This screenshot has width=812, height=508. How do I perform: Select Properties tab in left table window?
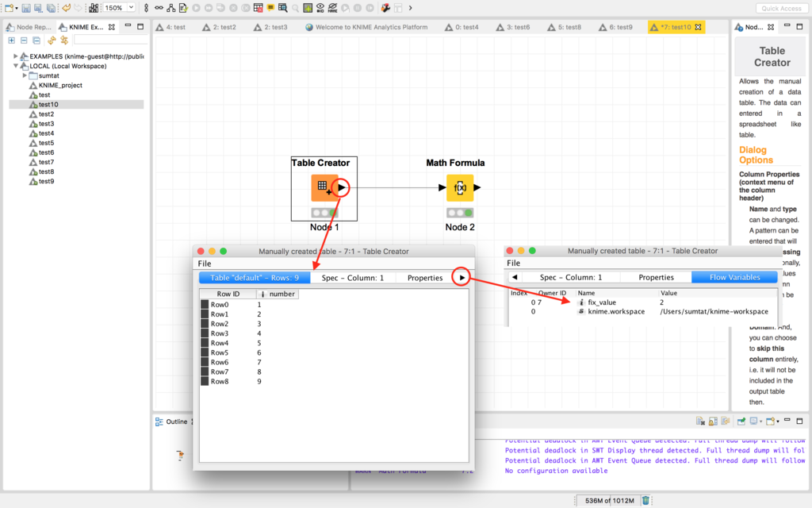[x=425, y=278]
